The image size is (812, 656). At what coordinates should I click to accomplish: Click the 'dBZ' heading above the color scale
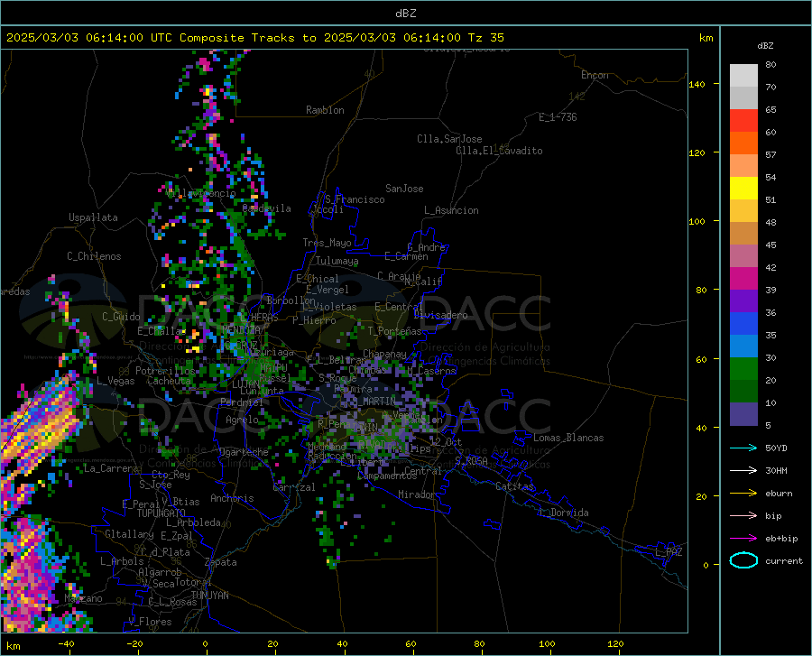tap(765, 45)
